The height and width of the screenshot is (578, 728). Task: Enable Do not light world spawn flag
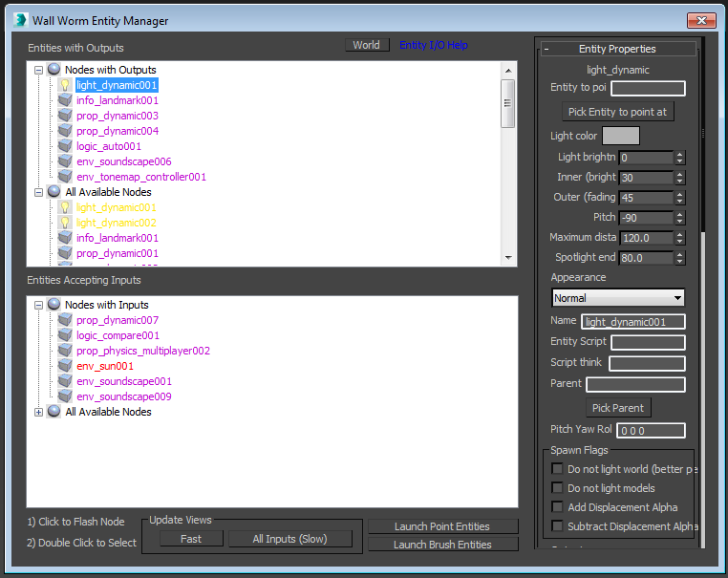[x=557, y=468]
